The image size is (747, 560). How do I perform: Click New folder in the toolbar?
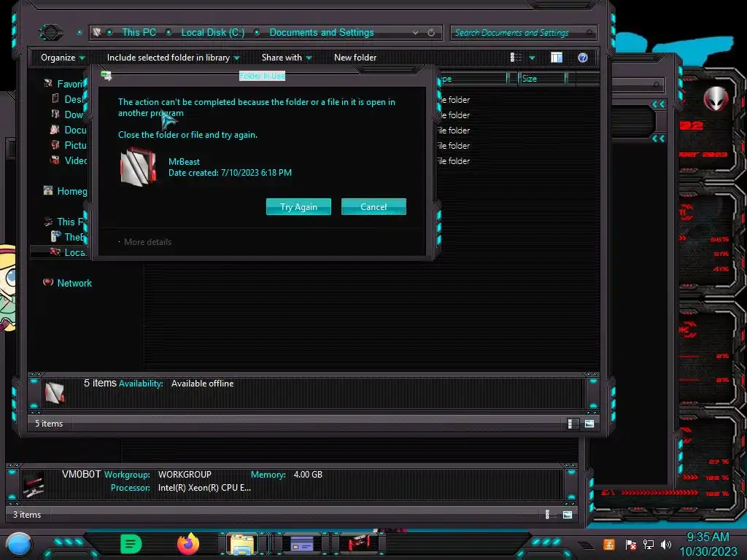tap(355, 58)
